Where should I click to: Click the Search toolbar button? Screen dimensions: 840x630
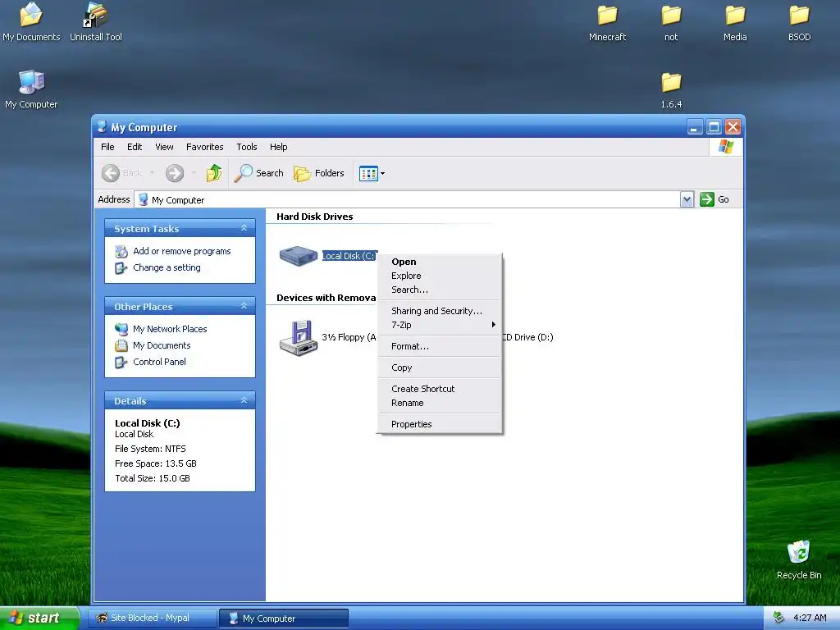(259, 173)
